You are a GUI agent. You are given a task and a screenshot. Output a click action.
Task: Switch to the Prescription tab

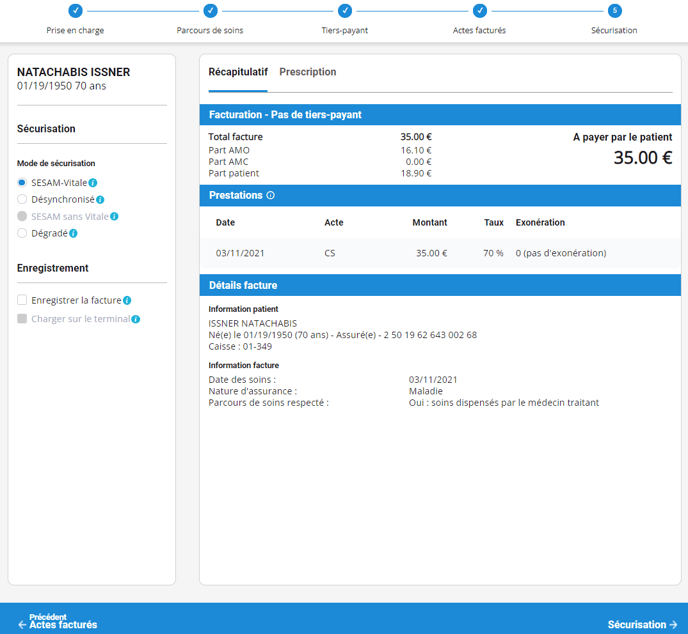(307, 72)
